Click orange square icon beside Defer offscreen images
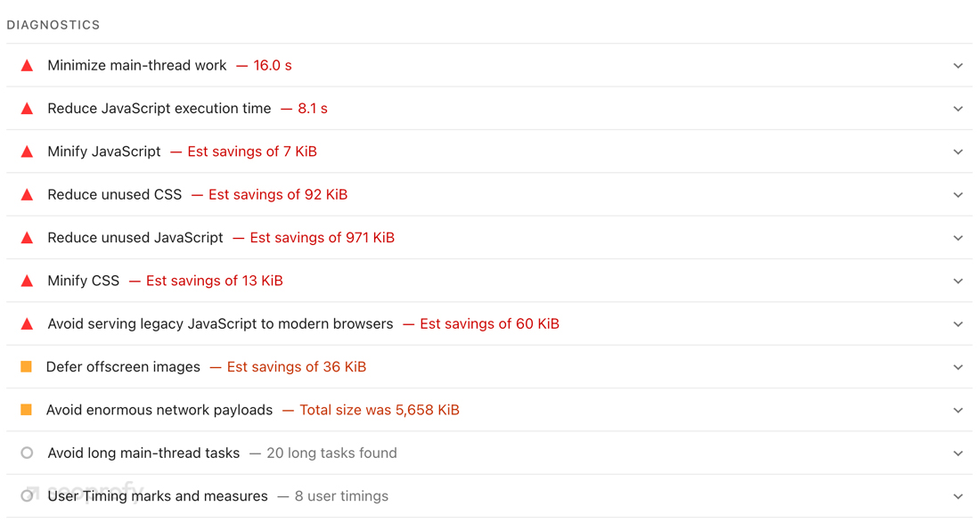 27,367
